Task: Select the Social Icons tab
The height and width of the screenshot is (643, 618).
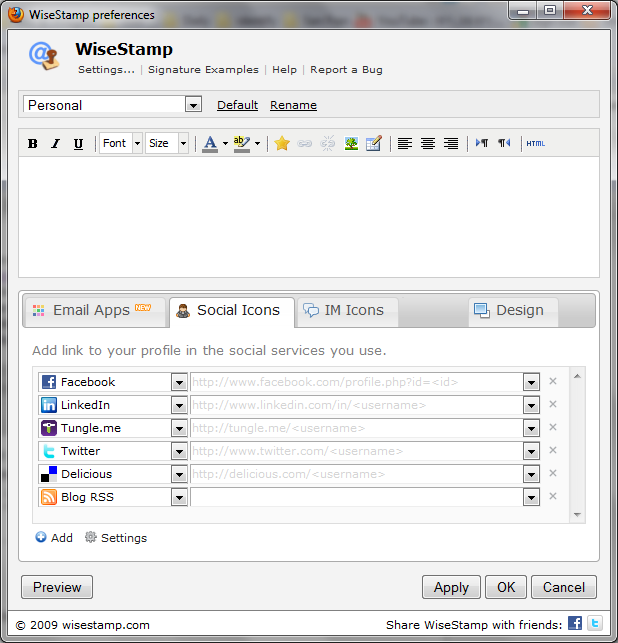Action: pyautogui.click(x=232, y=312)
